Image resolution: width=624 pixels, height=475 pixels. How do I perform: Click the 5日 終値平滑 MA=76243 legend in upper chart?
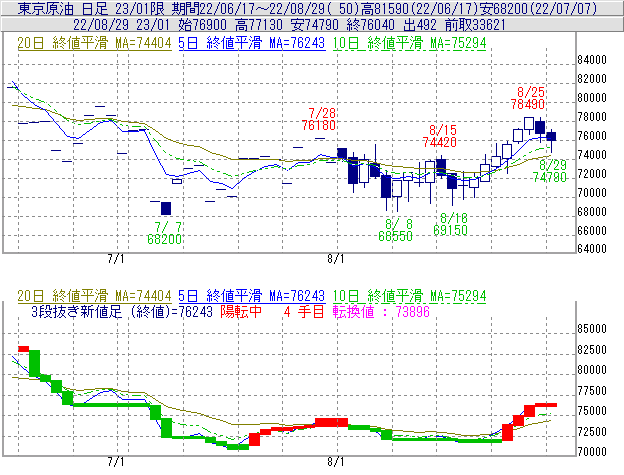[252, 43]
